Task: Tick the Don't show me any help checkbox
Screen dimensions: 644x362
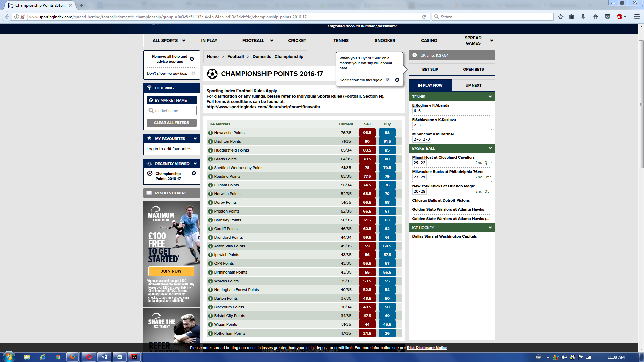Action: click(x=193, y=73)
